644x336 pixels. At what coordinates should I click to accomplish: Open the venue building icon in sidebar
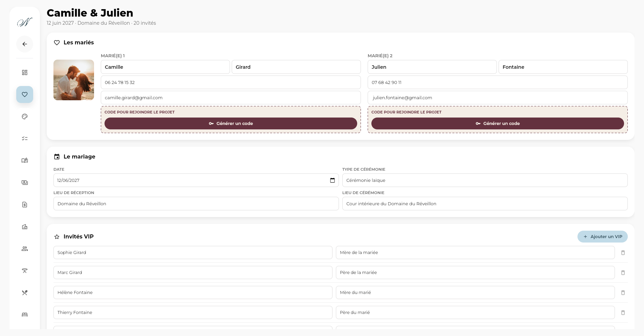coord(25,227)
